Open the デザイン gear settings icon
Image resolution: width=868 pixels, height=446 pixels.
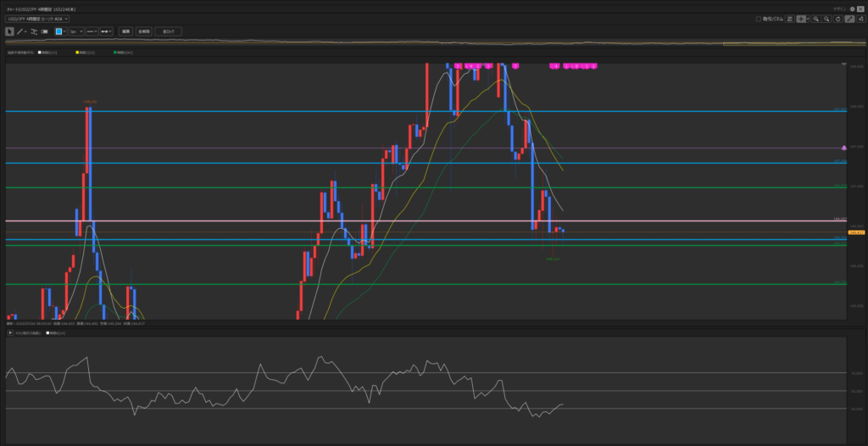[x=853, y=8]
